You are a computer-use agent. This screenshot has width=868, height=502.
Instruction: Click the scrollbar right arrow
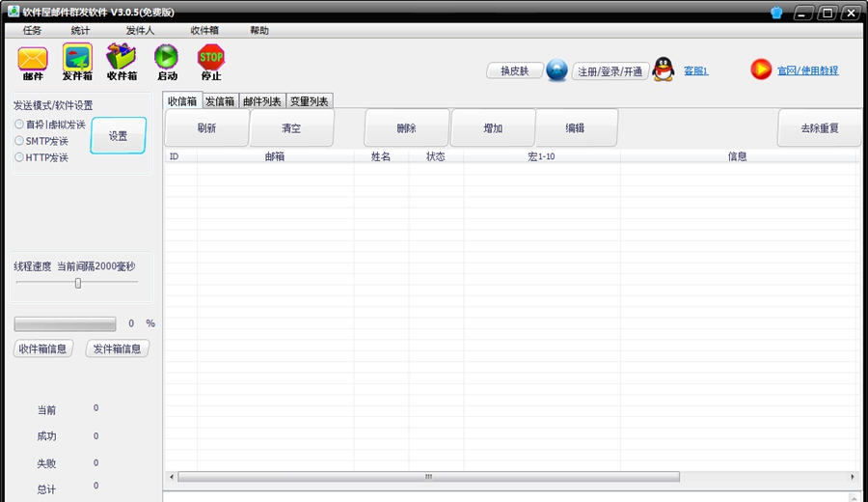point(852,477)
